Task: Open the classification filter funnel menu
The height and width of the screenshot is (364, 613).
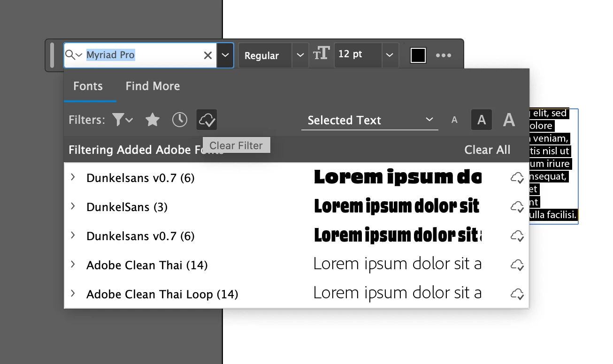Action: click(123, 120)
